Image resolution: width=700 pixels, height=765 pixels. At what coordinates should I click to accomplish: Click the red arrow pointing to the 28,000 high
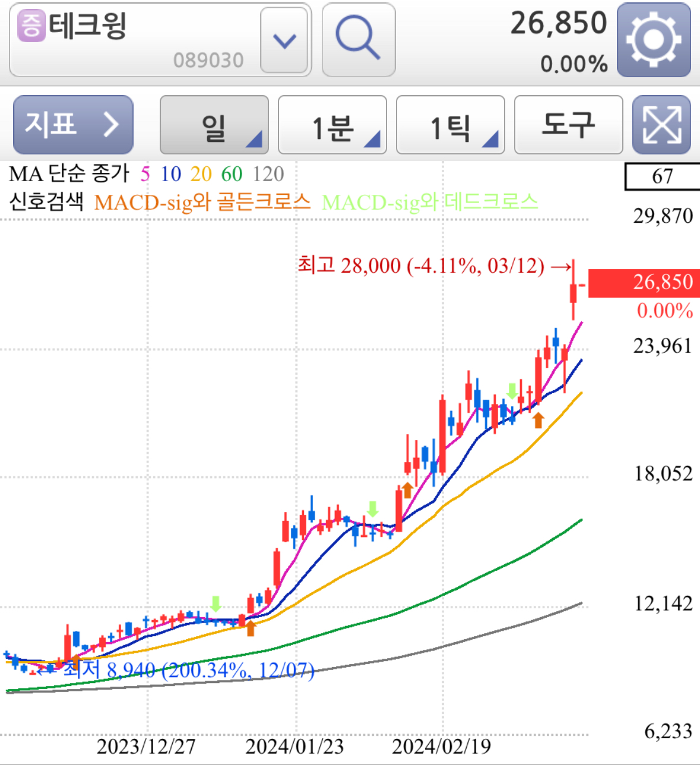pyautogui.click(x=560, y=266)
